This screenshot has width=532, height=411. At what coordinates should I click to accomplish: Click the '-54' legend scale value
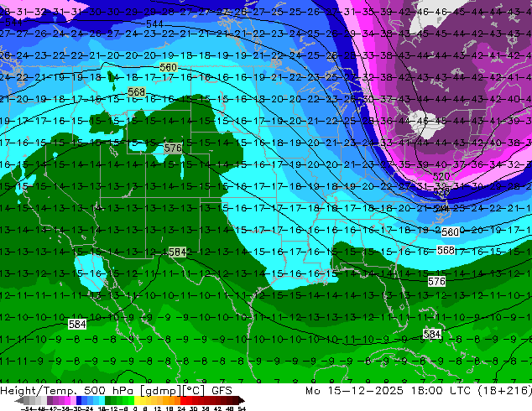(27, 408)
